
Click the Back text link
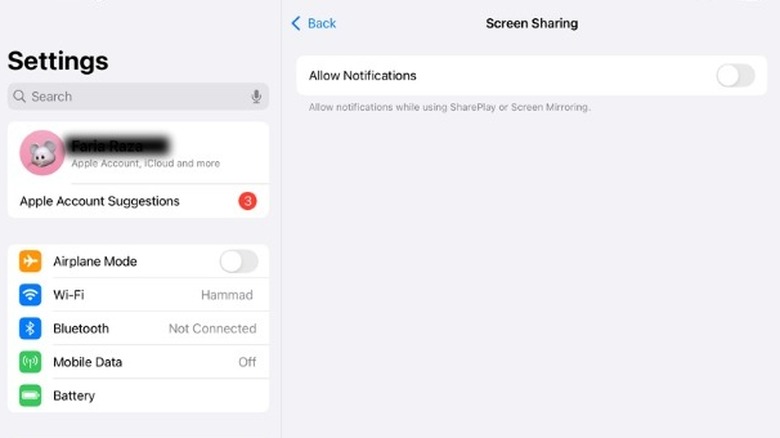[322, 23]
